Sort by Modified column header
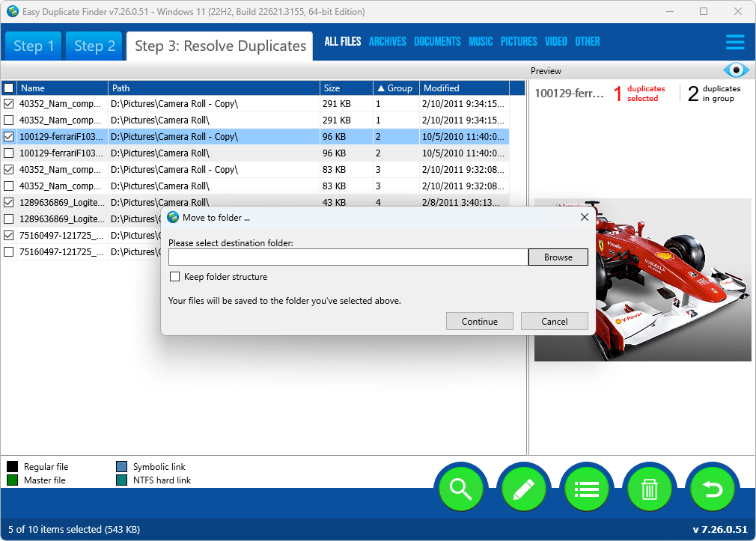 (464, 88)
